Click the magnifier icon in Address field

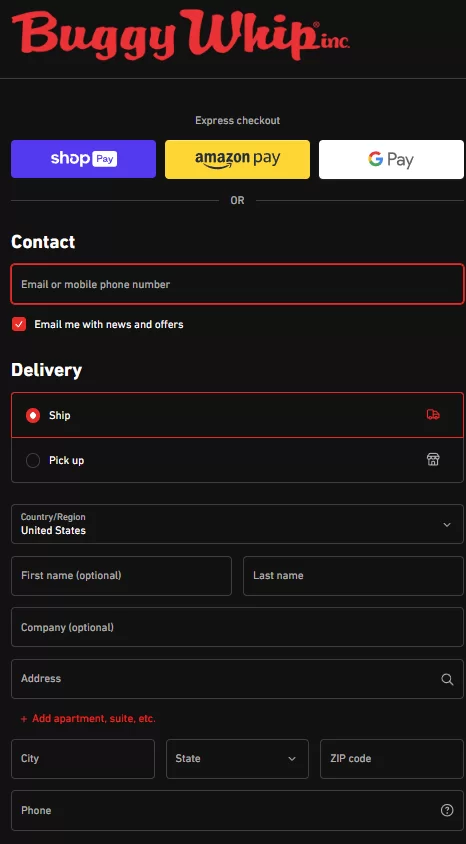(x=447, y=679)
